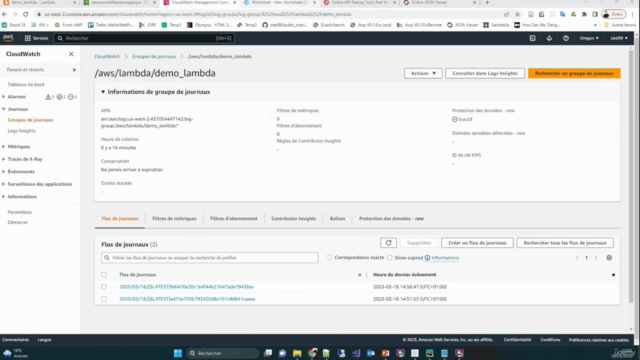Expand the Événements sidebar section

[x=4, y=172]
